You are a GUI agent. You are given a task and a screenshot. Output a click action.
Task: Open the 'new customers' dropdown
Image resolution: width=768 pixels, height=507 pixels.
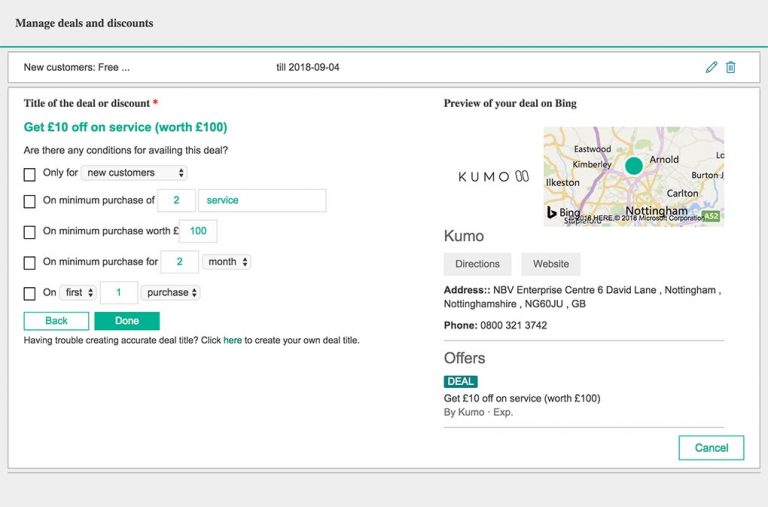point(134,173)
